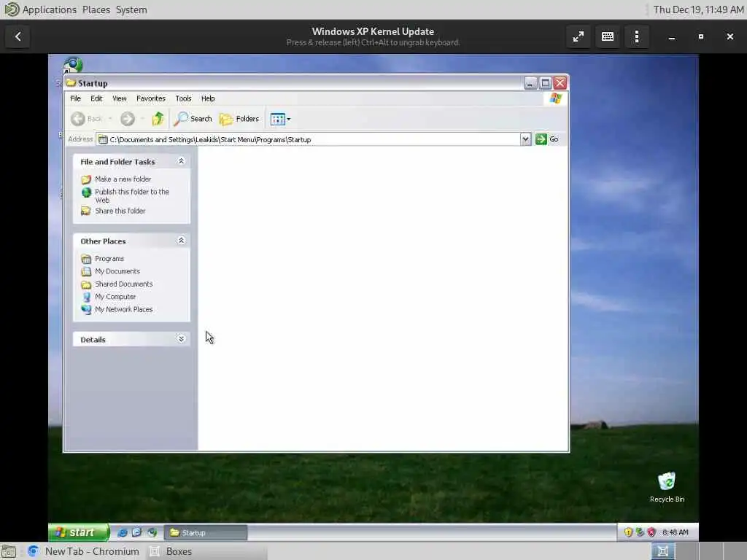Viewport: 747px width, 560px height.
Task: Open the Back history dropdown arrow
Action: tap(110, 119)
